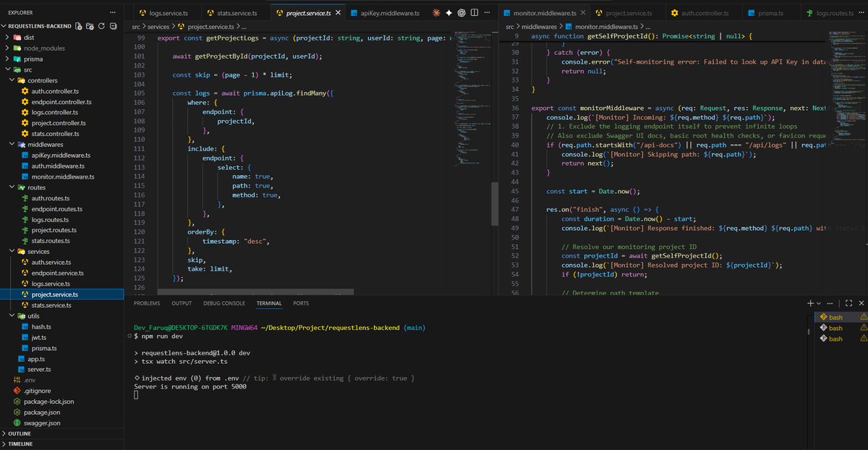Click the Claude AI icon in editor toolbar
Viewport: 868px width, 450px height.
[x=436, y=13]
